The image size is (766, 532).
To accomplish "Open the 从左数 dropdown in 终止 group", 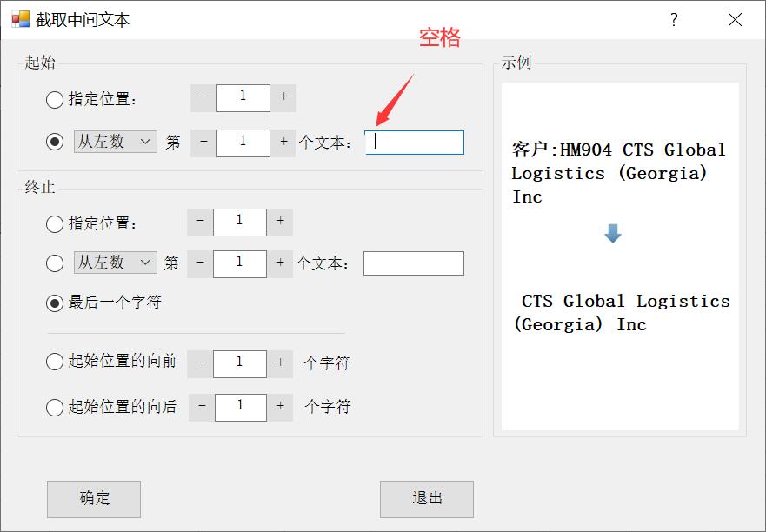I will click(116, 263).
